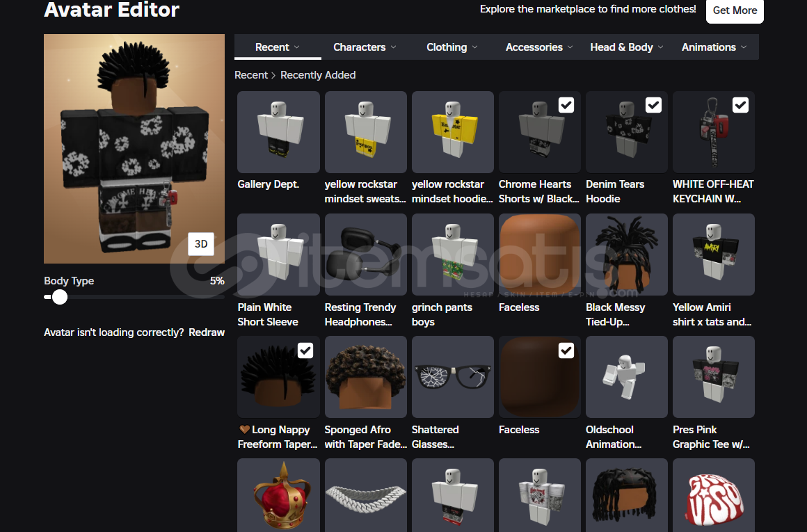
Task: Equip the silver chain necklace accessory
Action: pyautogui.click(x=366, y=495)
